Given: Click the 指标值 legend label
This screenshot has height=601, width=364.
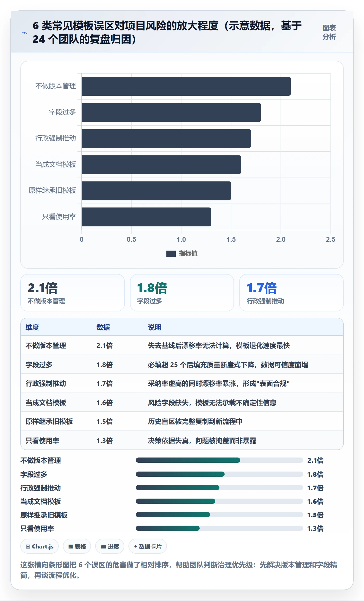Looking at the screenshot, I should [188, 254].
